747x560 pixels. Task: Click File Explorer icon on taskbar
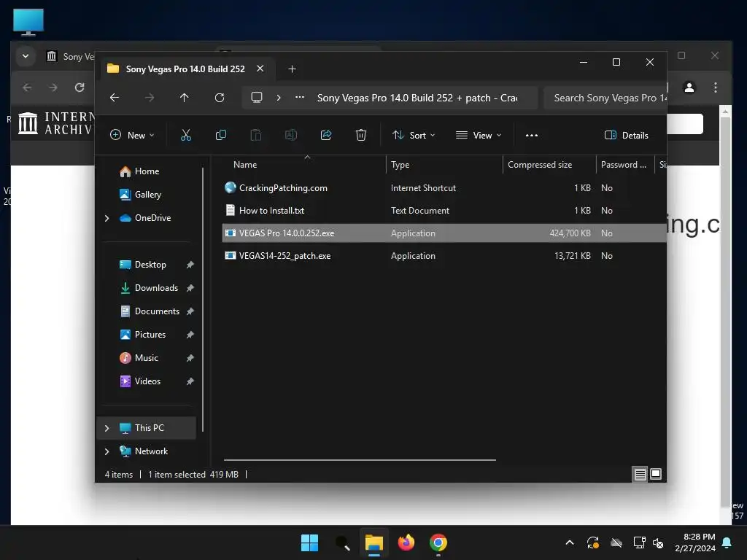(x=374, y=542)
